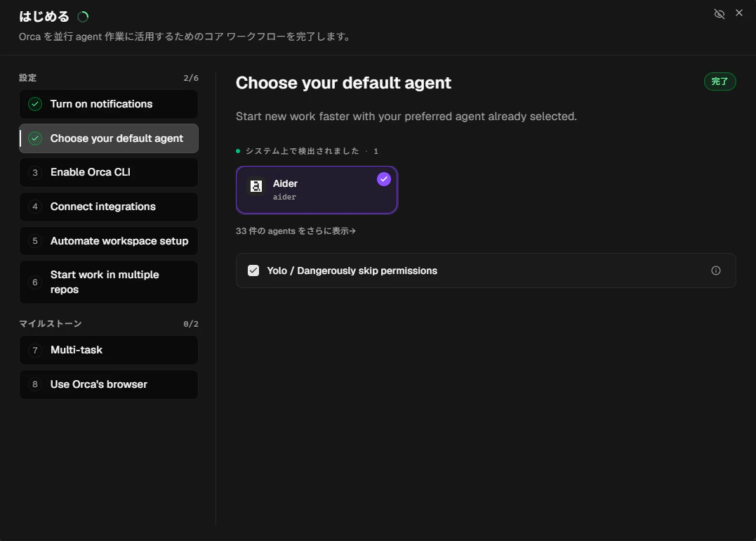
Task: Open the Connect integrations step
Action: click(x=109, y=207)
